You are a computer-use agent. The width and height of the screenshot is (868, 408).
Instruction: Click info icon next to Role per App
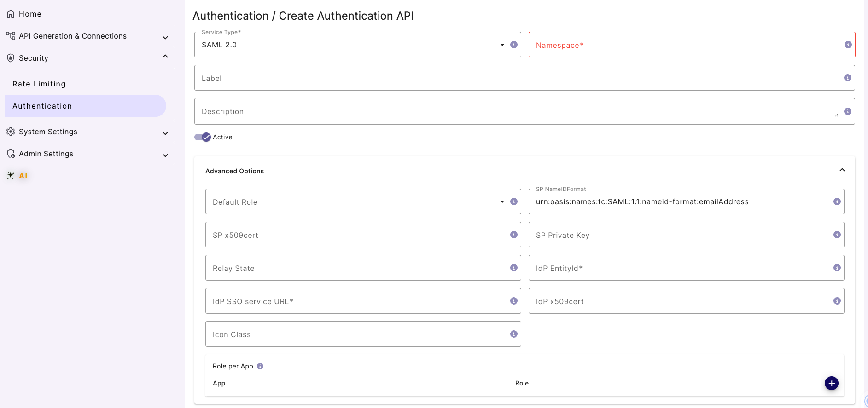coord(260,366)
